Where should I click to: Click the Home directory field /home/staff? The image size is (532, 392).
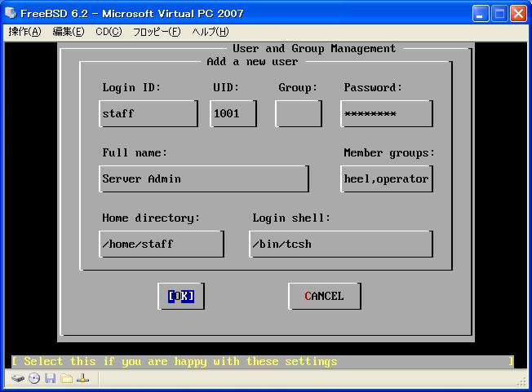(x=162, y=244)
